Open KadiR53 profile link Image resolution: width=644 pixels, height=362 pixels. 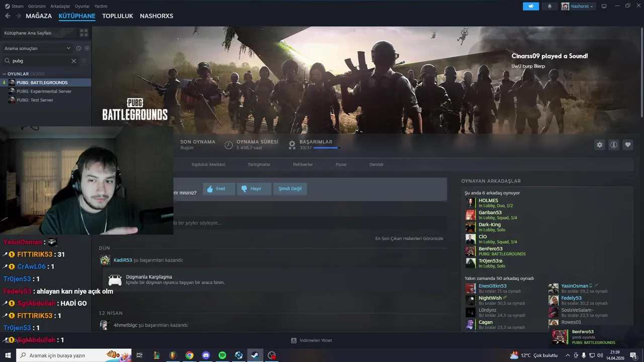tap(123, 260)
